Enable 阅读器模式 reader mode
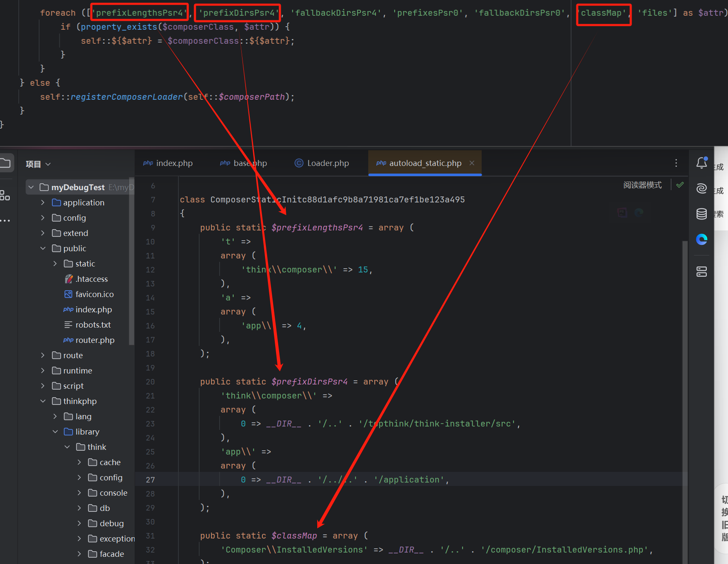The height and width of the screenshot is (564, 728). (x=642, y=185)
